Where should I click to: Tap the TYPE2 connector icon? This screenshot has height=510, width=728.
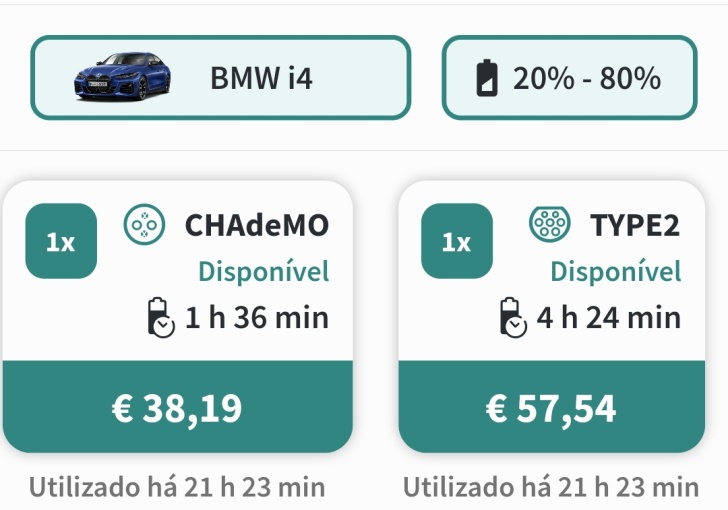(550, 224)
